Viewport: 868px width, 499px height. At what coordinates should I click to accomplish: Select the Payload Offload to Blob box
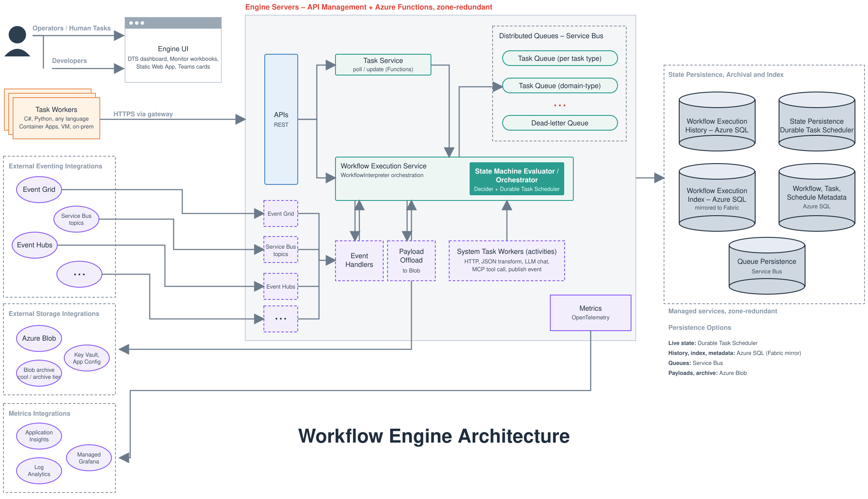click(x=411, y=261)
